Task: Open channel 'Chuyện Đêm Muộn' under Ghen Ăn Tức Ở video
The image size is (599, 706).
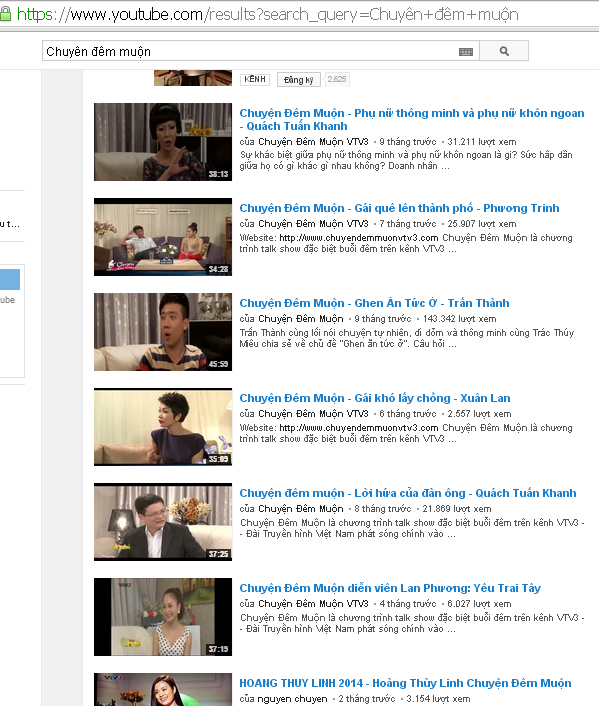Action: coord(300,319)
